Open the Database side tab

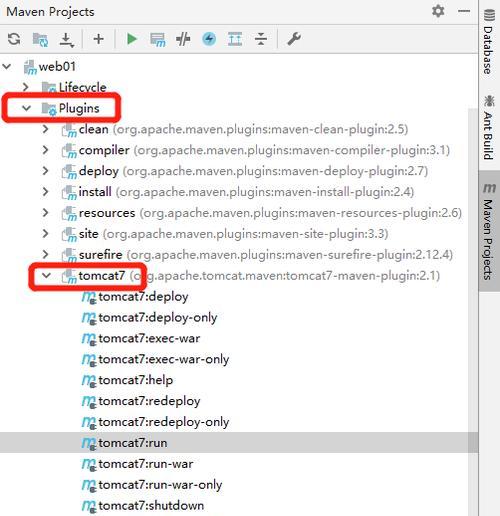488,42
